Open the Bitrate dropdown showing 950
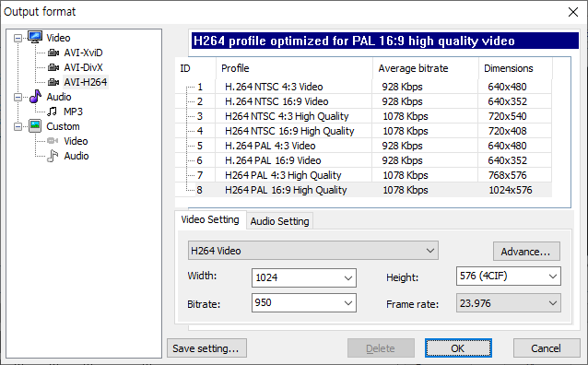Screen dimensions: 588x365 pos(348,303)
